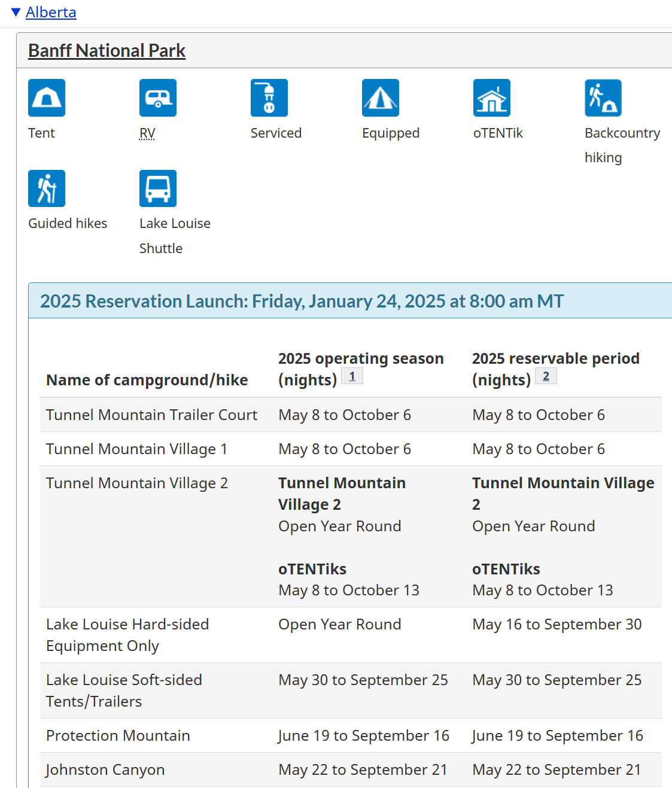Click the '2025 operating season (nights)' header
The image size is (672, 788).
[x=361, y=369]
